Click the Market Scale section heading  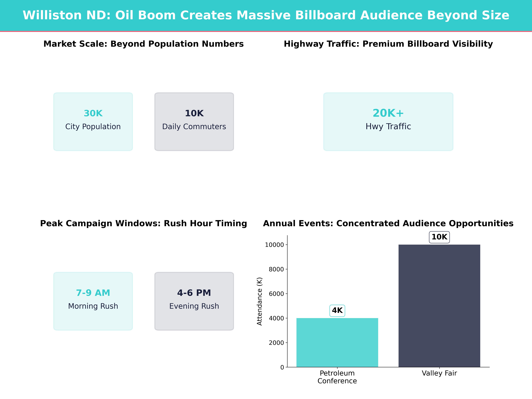[x=144, y=44]
